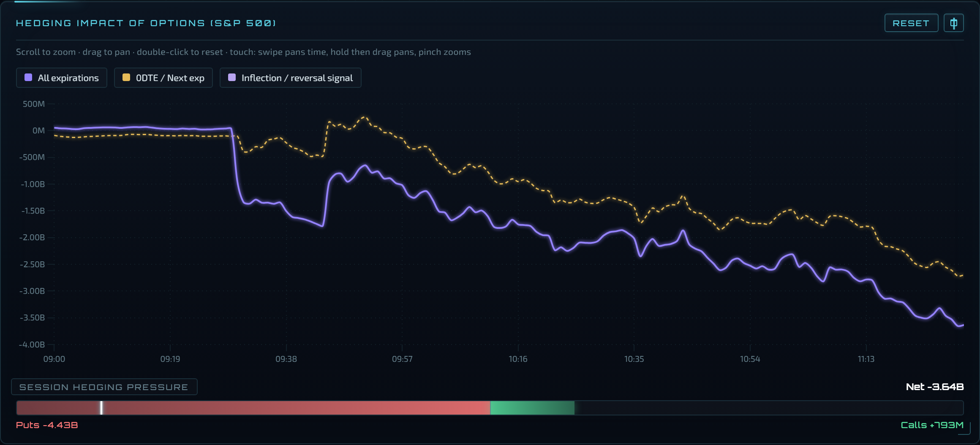
Task: Click the Puts -4.43B value
Action: click(47, 425)
